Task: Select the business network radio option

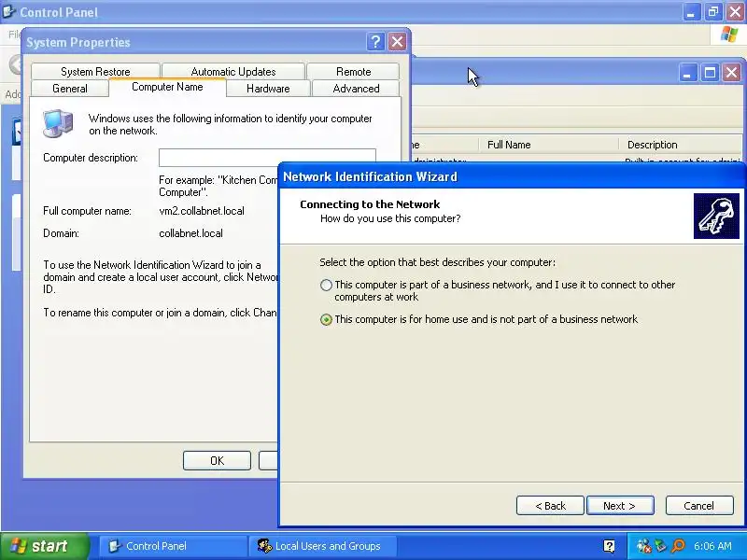Action: 326,286
